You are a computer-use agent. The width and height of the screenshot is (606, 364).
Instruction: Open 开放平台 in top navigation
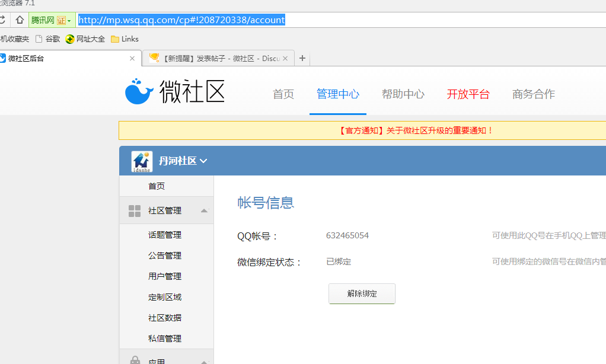(468, 94)
